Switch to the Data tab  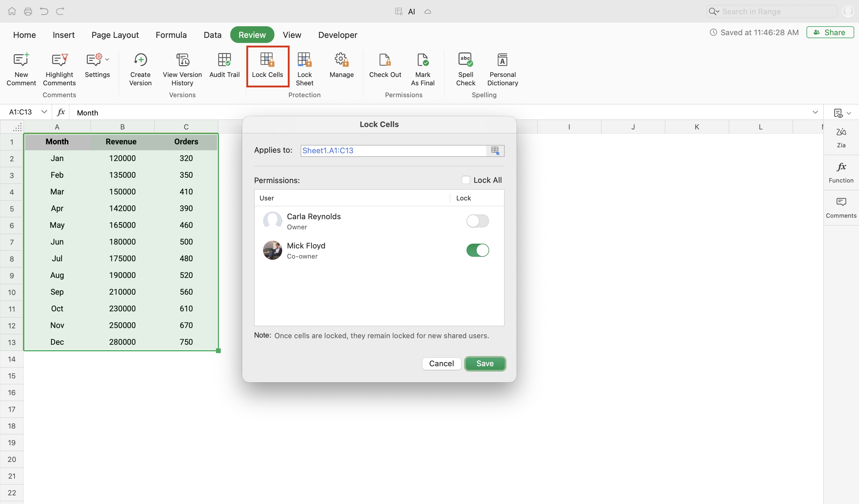click(212, 35)
